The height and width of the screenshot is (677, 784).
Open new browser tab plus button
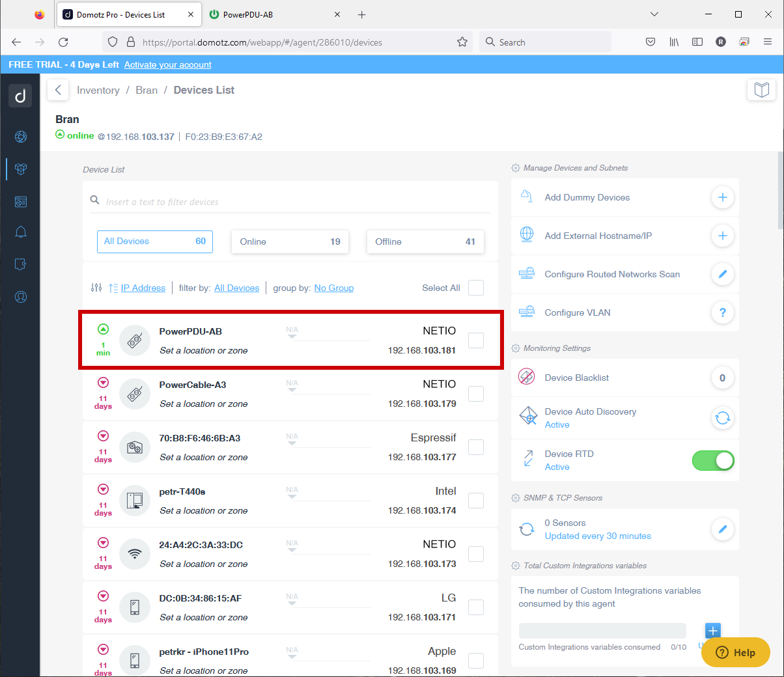click(x=362, y=14)
